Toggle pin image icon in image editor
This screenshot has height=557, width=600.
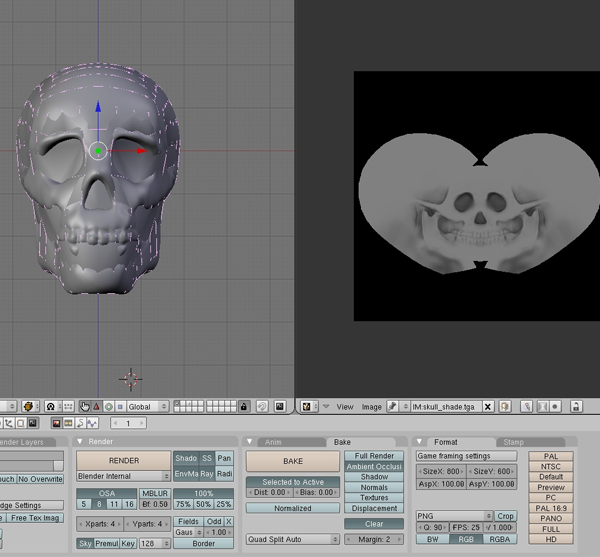pos(392,406)
